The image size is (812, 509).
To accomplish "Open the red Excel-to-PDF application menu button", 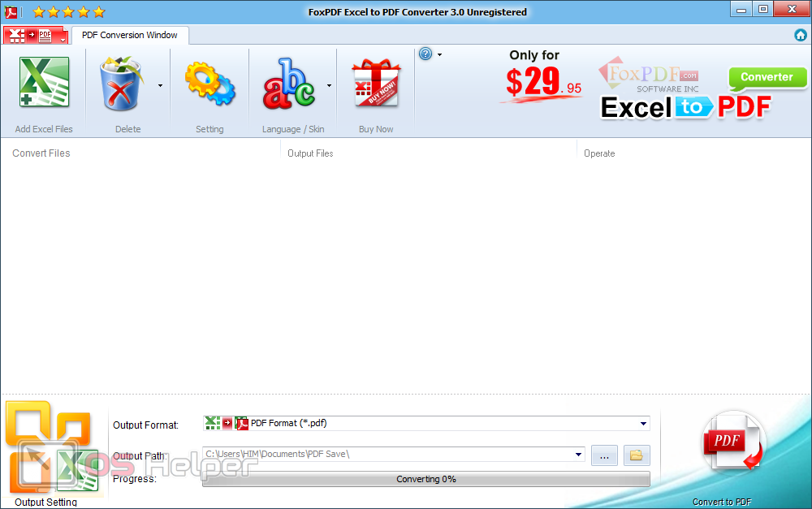I will click(x=36, y=36).
